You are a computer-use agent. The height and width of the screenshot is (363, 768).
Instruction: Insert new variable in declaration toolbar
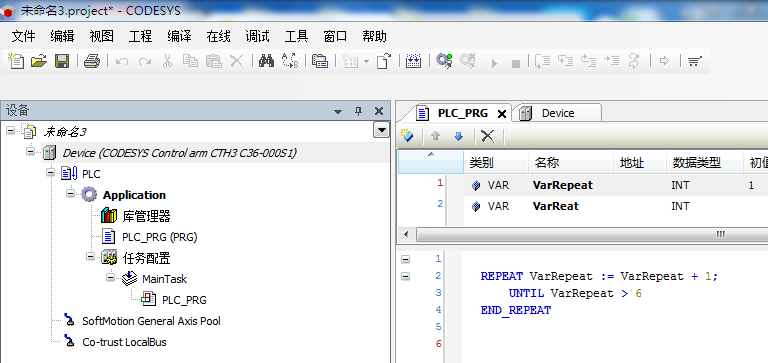click(407, 136)
